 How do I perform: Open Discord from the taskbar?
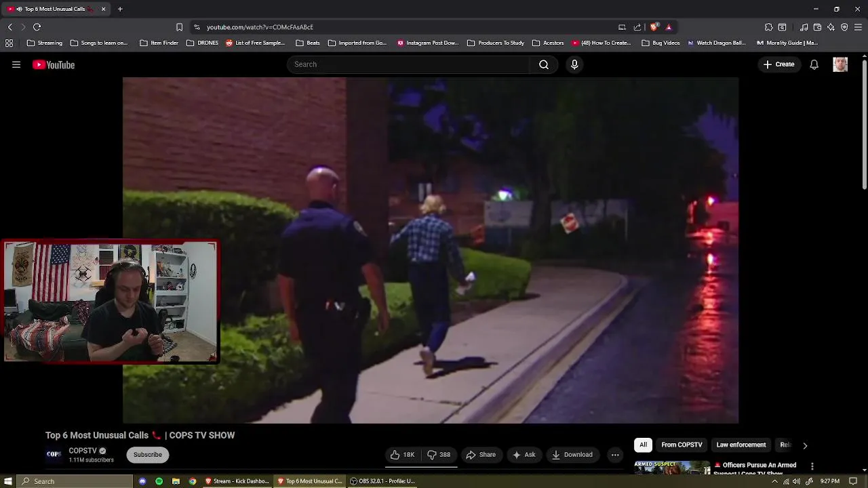[x=142, y=481]
